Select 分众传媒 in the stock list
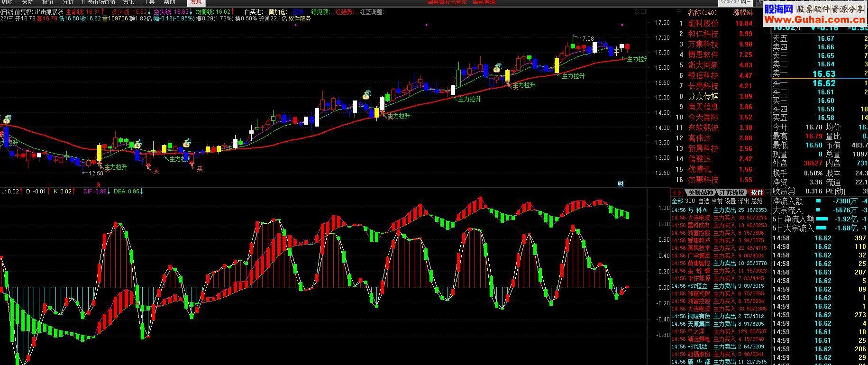Viewport: 868px width, 365px height. coord(703,96)
